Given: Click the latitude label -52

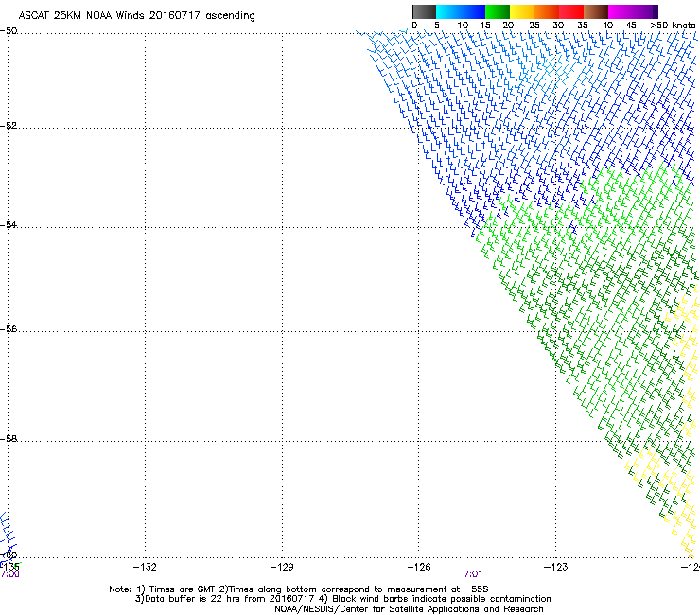Looking at the screenshot, I should 9,126.
